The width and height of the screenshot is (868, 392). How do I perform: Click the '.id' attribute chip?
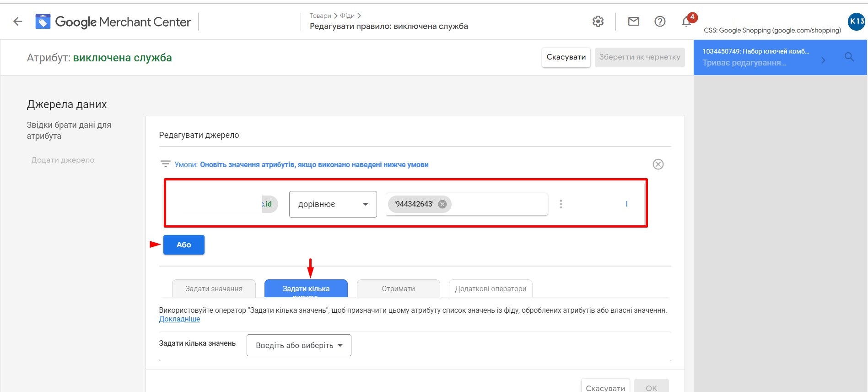tap(270, 204)
